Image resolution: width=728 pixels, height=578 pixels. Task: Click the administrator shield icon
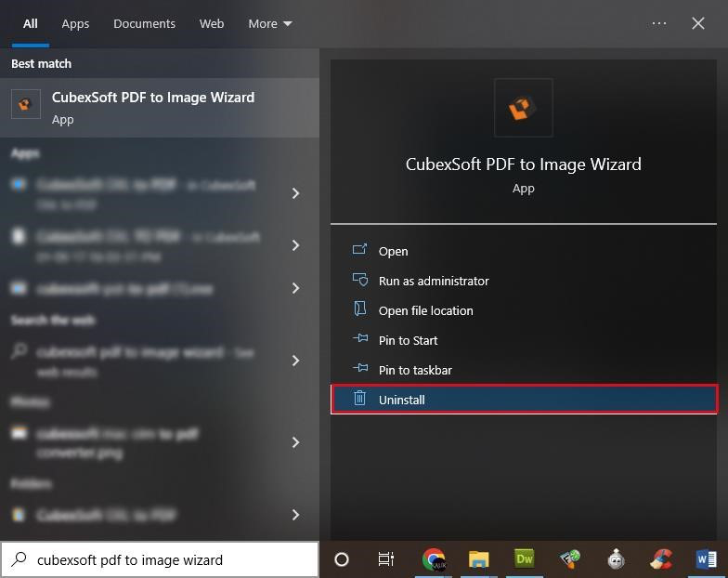[x=360, y=280]
